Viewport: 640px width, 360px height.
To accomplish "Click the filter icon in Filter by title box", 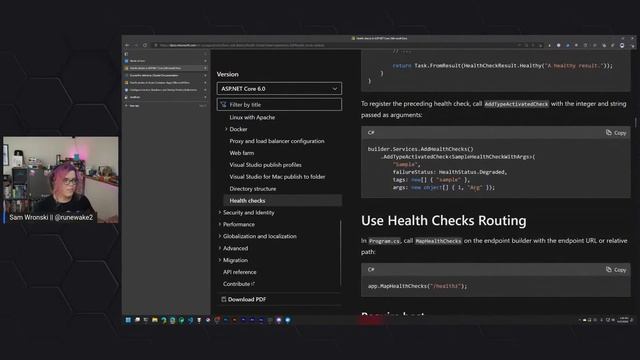I will (x=223, y=104).
